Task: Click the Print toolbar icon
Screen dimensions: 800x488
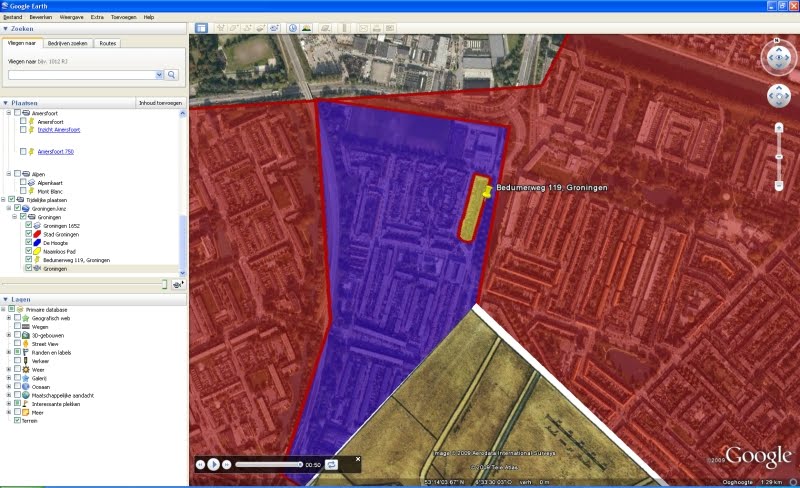Action: click(x=377, y=28)
